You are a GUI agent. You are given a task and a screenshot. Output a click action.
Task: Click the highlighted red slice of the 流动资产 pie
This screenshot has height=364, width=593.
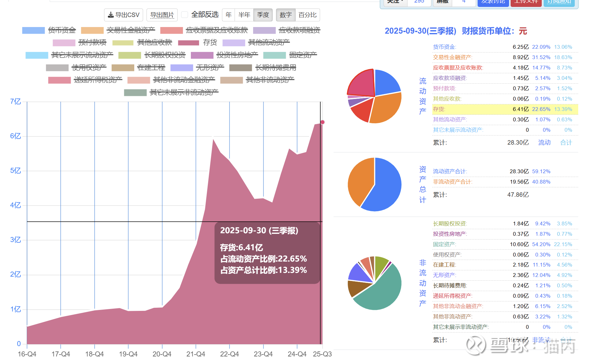[x=363, y=83]
